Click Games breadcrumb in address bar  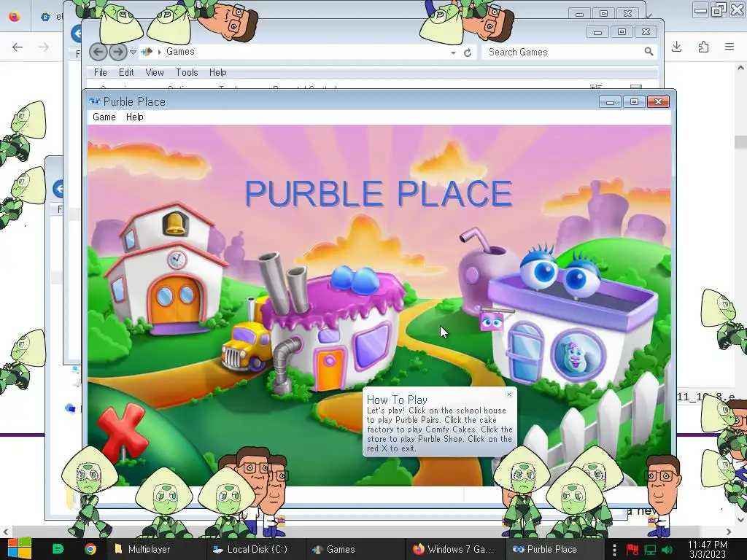[x=180, y=52]
